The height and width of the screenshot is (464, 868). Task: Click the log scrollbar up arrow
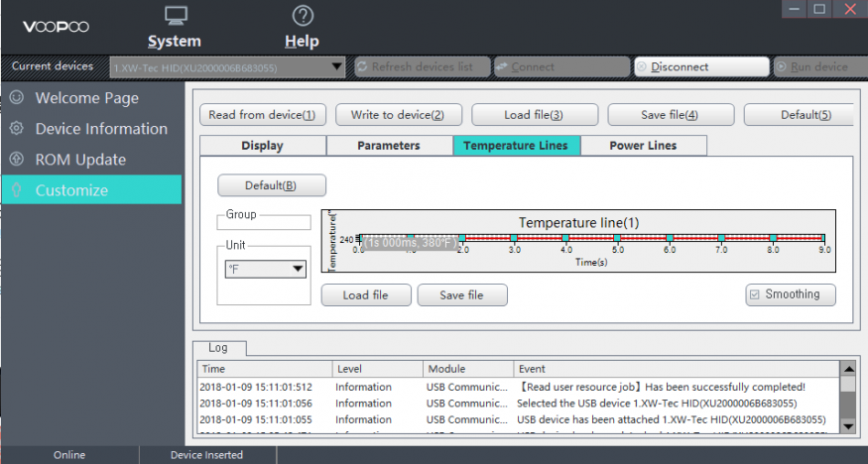(x=848, y=368)
